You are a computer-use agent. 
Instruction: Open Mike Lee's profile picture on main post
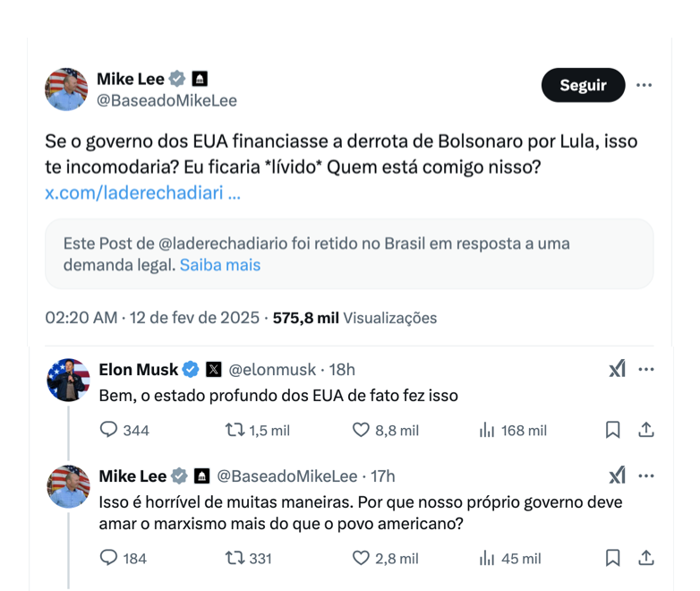coord(66,89)
